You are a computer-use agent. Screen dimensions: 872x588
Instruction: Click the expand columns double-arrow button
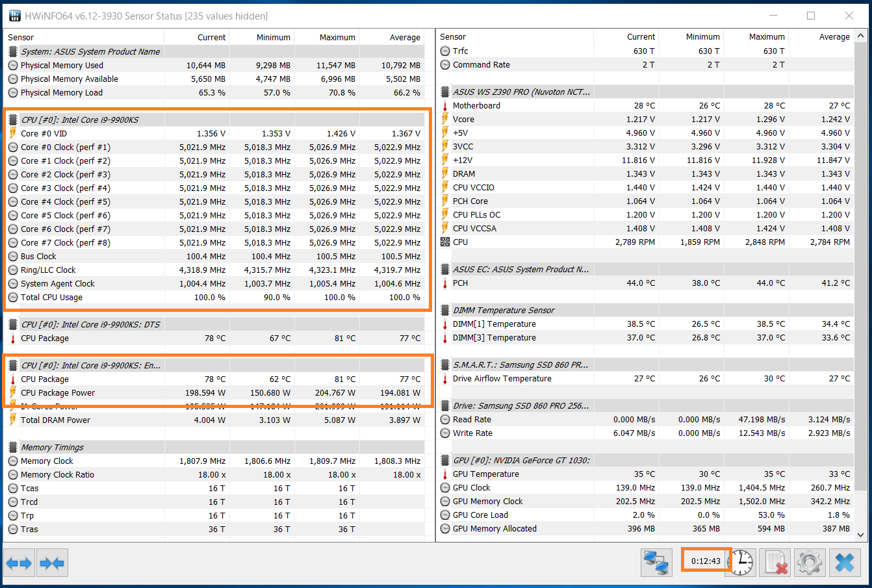(x=19, y=563)
